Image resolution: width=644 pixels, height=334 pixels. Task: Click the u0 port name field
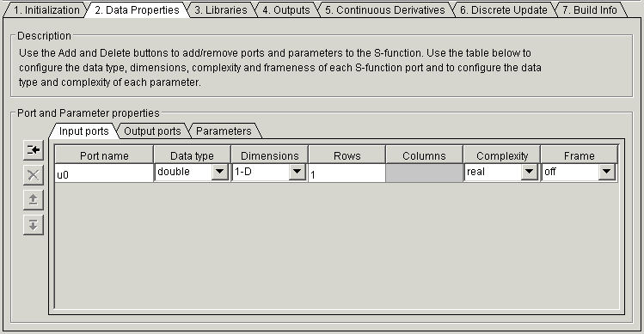coord(104,173)
